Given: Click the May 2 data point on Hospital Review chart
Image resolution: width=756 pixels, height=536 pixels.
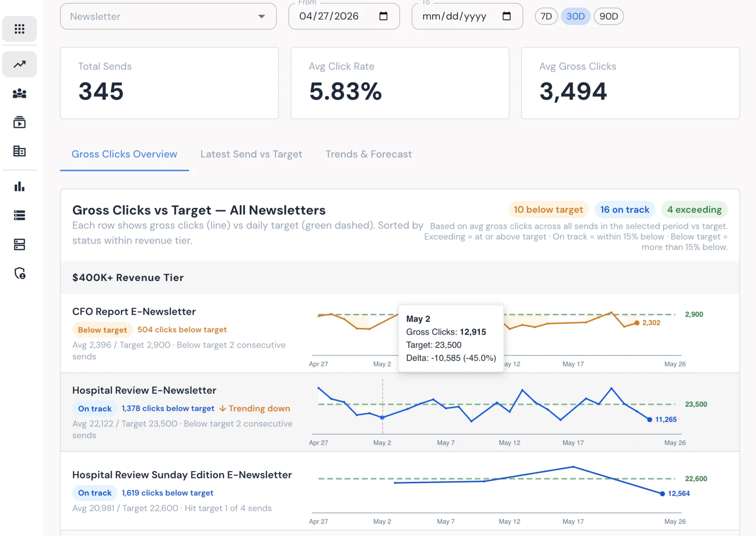Looking at the screenshot, I should [x=382, y=418].
